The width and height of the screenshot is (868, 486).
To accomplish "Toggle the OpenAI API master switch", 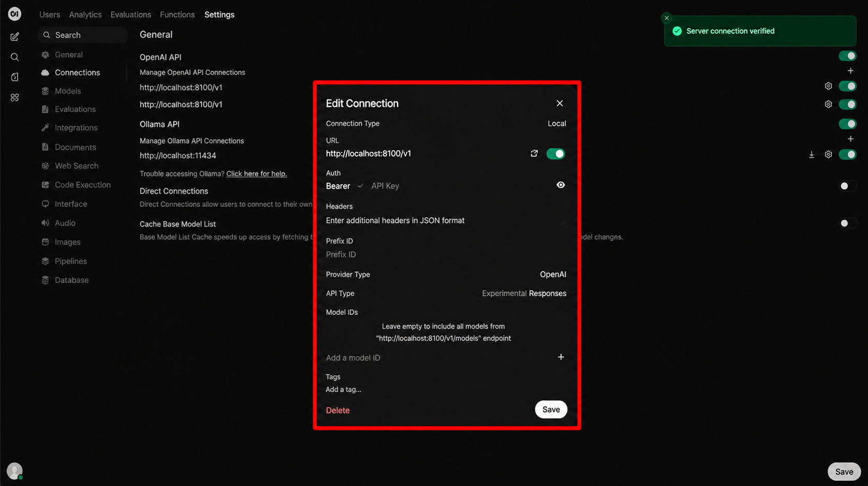I will [847, 55].
